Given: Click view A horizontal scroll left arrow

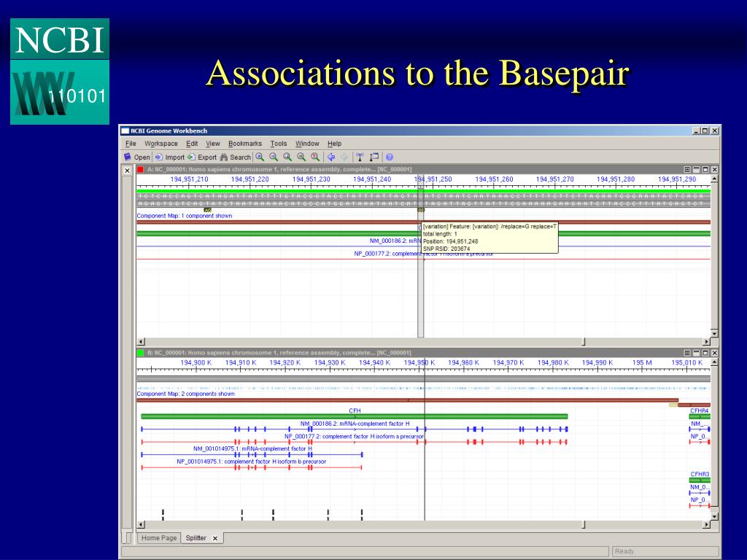Looking at the screenshot, I should (141, 341).
